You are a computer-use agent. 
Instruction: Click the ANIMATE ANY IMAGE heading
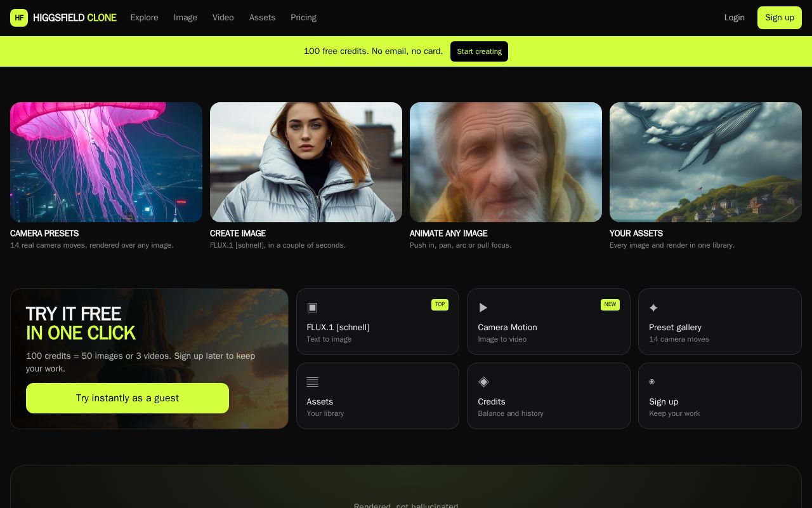click(x=449, y=234)
